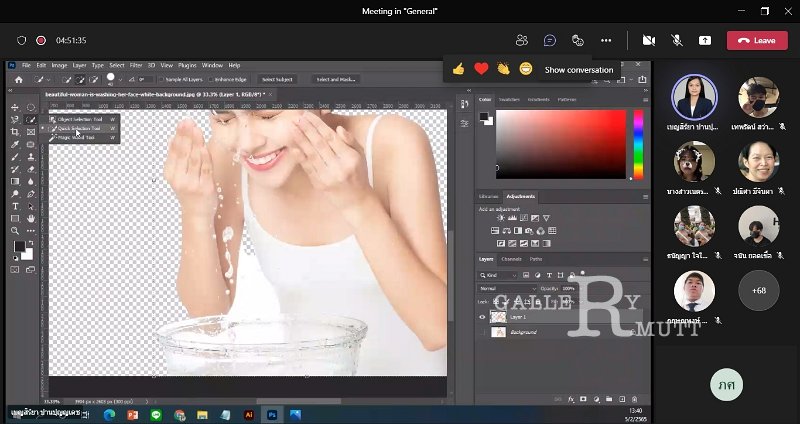Select the Brush tool
Image resolution: width=800 pixels, height=424 pixels.
tap(15, 157)
